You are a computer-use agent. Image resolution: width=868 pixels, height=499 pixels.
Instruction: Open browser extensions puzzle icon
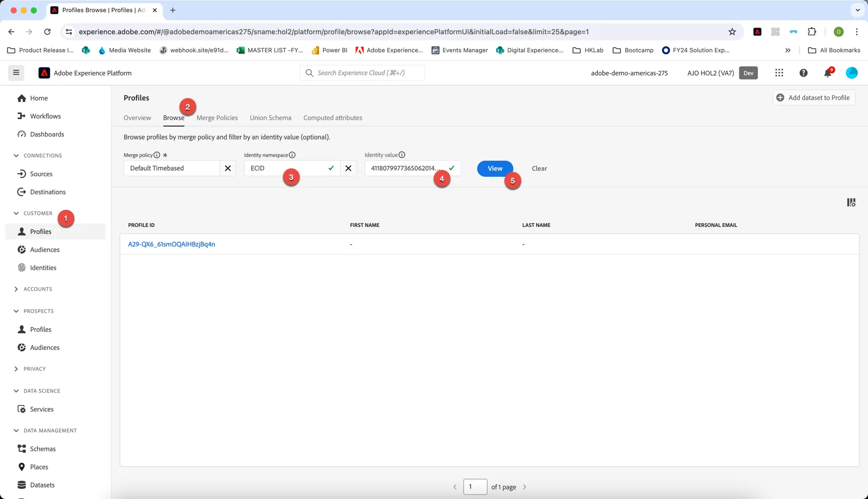812,32
